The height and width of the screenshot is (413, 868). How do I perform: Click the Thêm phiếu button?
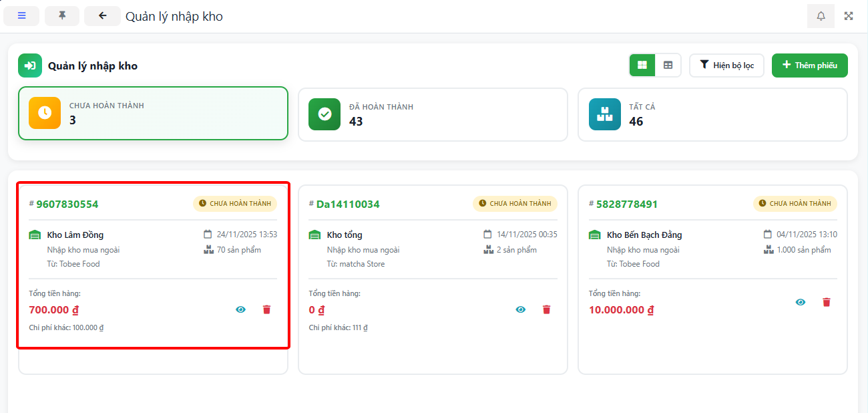(809, 65)
